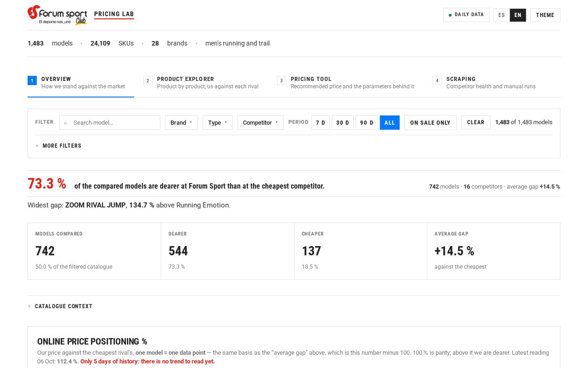Image resolution: width=588 pixels, height=368 pixels.
Task: Click the Forum Sport Club logo
Action: tap(57, 15)
